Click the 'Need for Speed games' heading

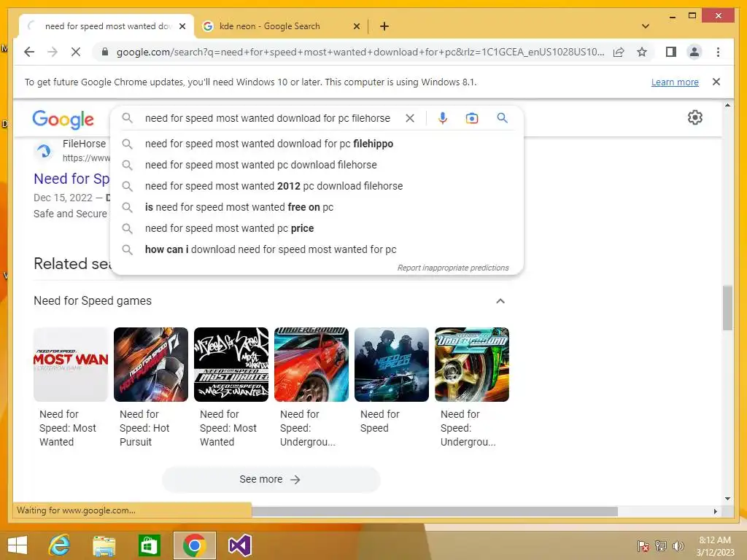tap(93, 301)
